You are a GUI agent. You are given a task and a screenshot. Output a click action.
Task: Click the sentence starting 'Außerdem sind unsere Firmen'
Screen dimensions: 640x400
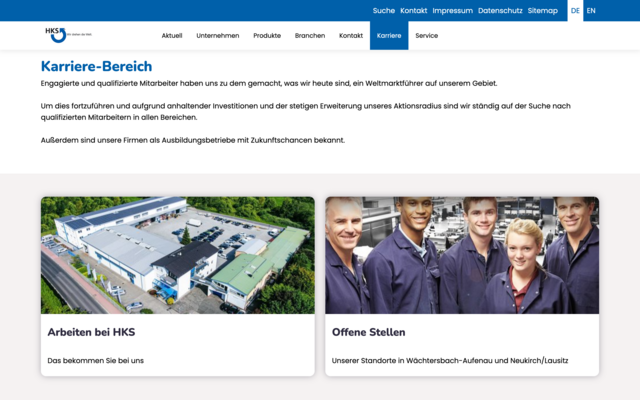[193, 140]
